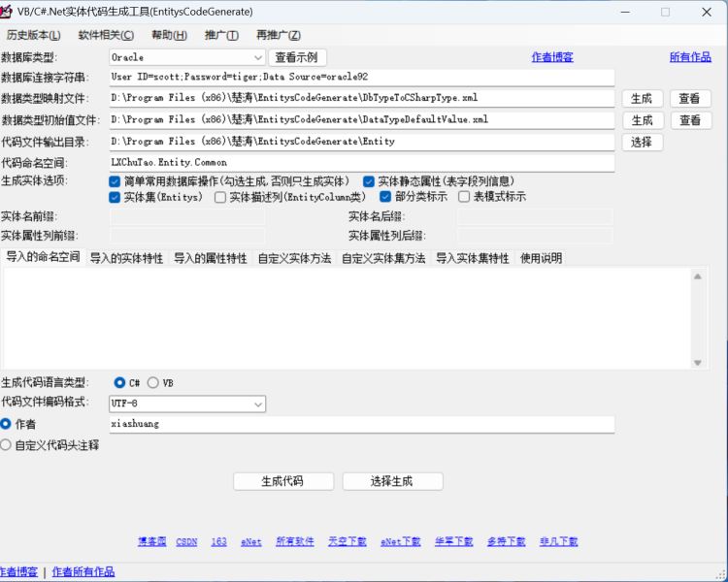Click 选择 button for code output directory
The image size is (728, 582).
tap(641, 142)
